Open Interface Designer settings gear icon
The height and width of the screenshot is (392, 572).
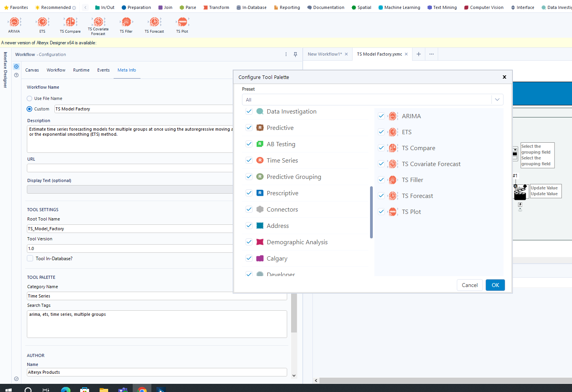16,66
